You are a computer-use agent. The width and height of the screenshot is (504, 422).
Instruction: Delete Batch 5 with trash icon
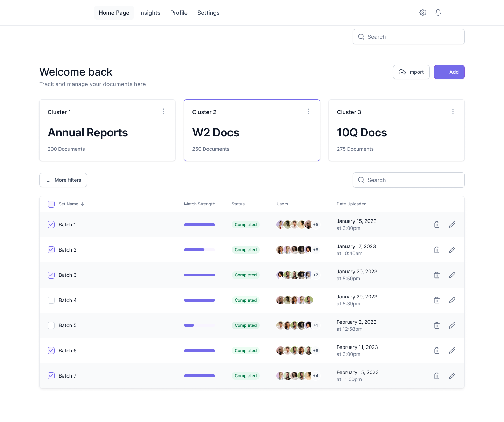[437, 325]
